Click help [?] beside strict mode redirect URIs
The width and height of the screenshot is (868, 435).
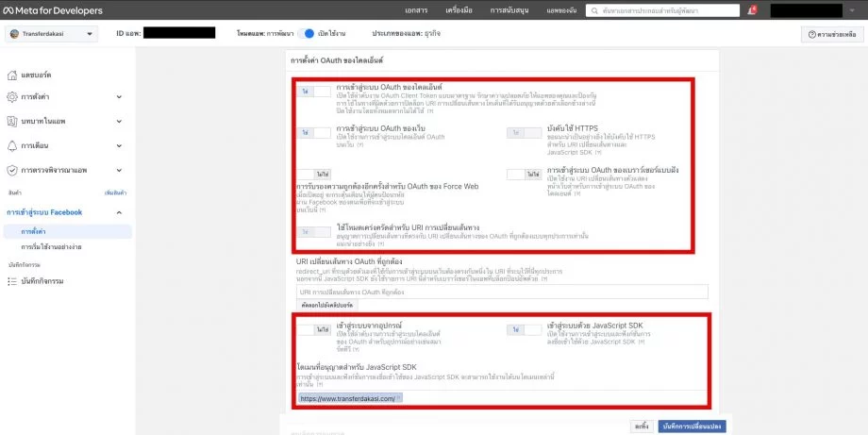381,243
